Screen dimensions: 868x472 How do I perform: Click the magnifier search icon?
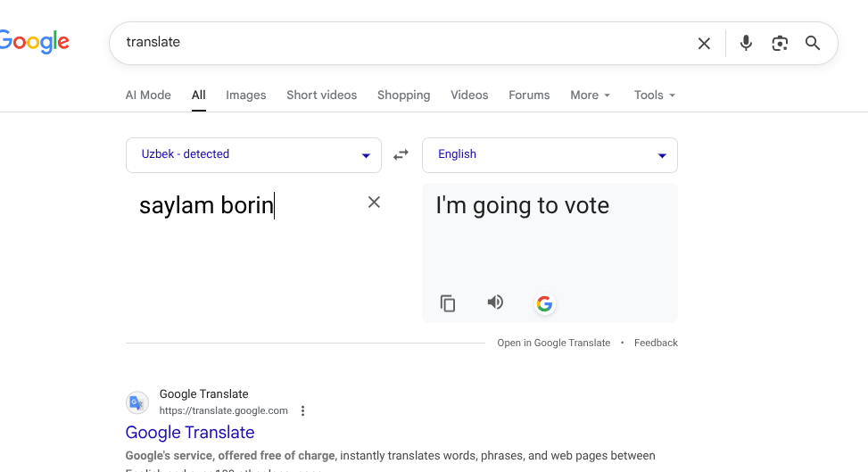[813, 43]
